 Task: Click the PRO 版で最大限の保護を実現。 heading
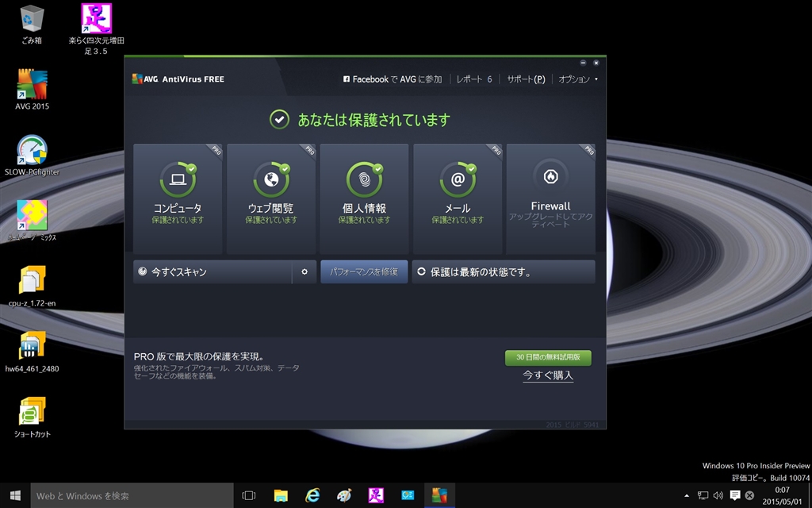click(199, 356)
